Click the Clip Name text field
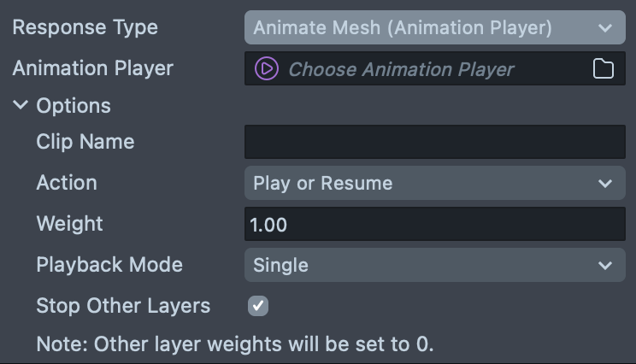Image resolution: width=636 pixels, height=364 pixels. click(x=434, y=142)
